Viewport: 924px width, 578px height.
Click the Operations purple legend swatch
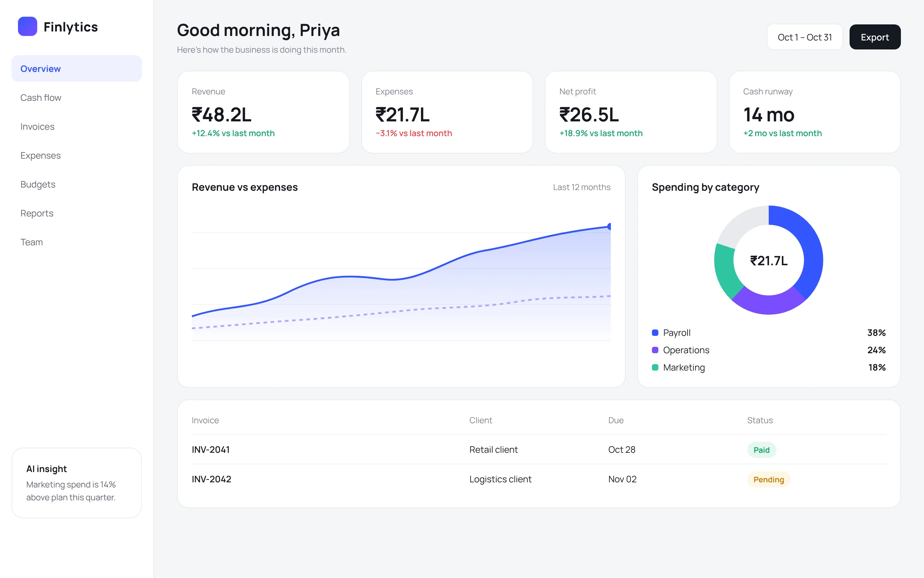(655, 350)
